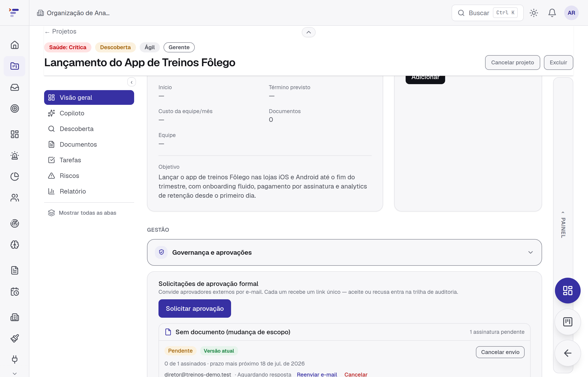Image resolution: width=588 pixels, height=377 pixels.
Task: Open the document page icon in sidebar
Action: (x=15, y=270)
